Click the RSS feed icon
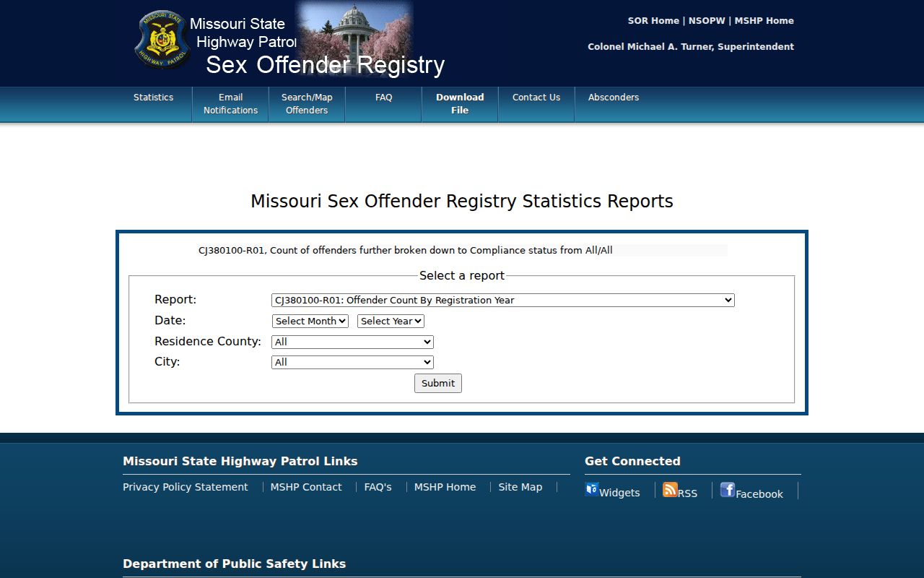Screen dimensions: 924x578 tap(670, 489)
